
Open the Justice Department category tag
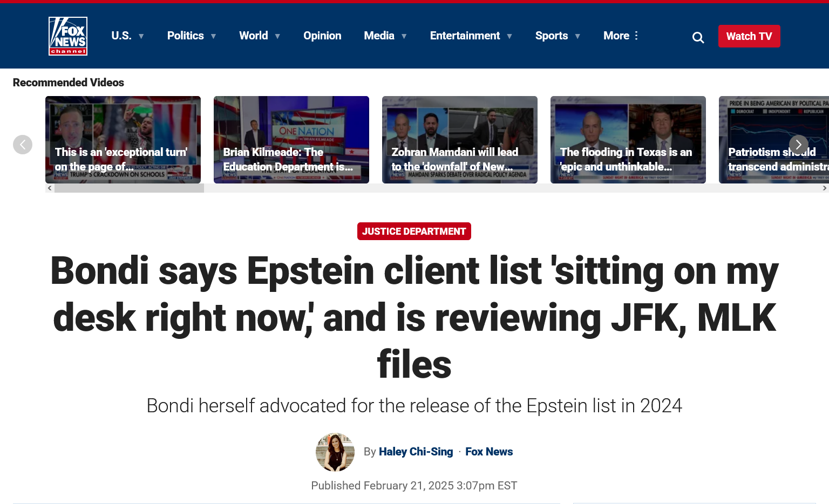coord(414,231)
